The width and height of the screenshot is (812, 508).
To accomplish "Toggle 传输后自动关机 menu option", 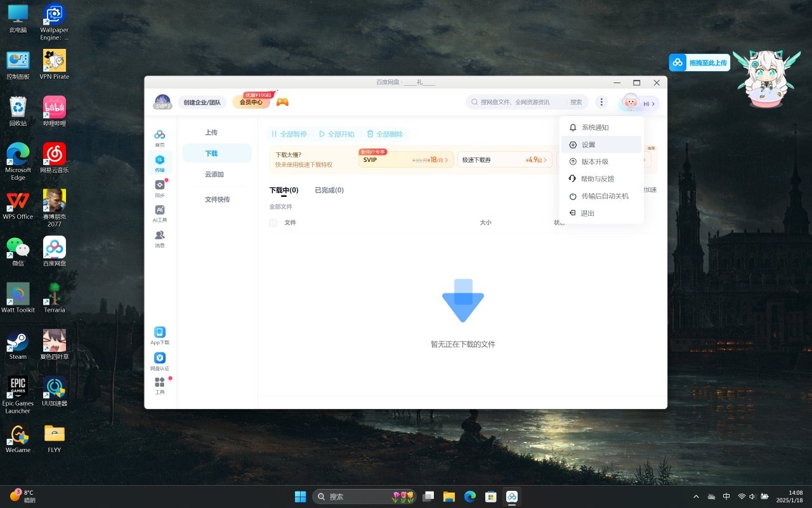I will pyautogui.click(x=601, y=196).
